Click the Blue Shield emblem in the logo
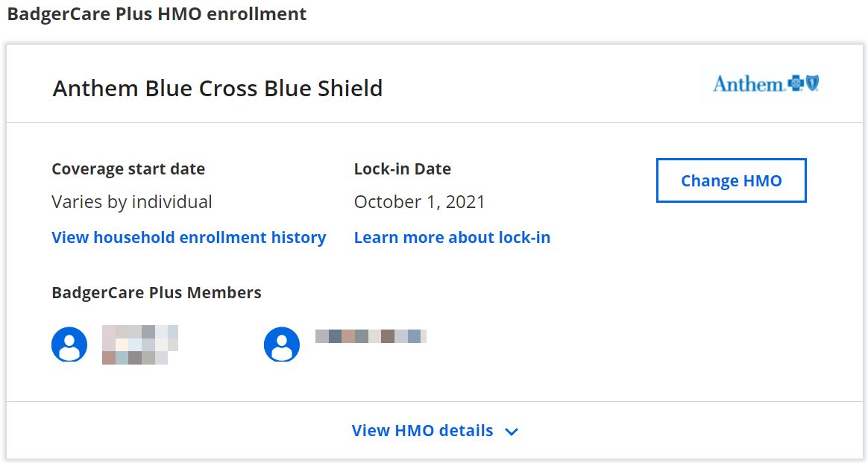This screenshot has height=463, width=868. [811, 84]
